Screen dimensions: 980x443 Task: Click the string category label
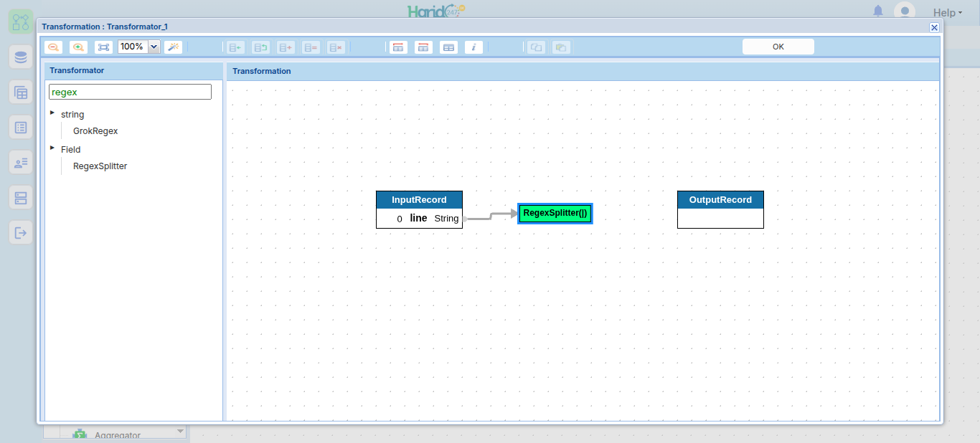coord(72,115)
